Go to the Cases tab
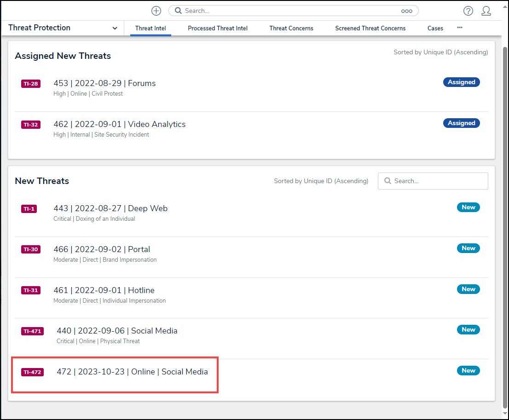The width and height of the screenshot is (509, 420). coord(435,29)
